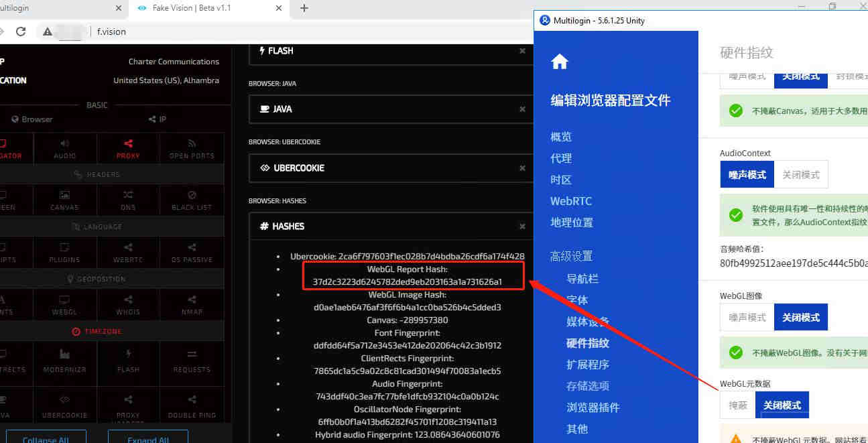Open 导航栏 under advanced settings
Screen dimensions: 868x443
pos(582,278)
